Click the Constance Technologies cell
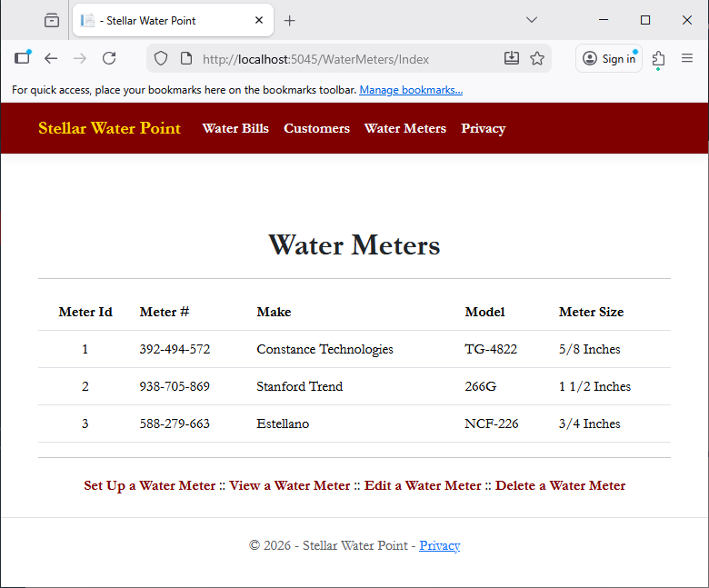The width and height of the screenshot is (709, 588). [325, 349]
